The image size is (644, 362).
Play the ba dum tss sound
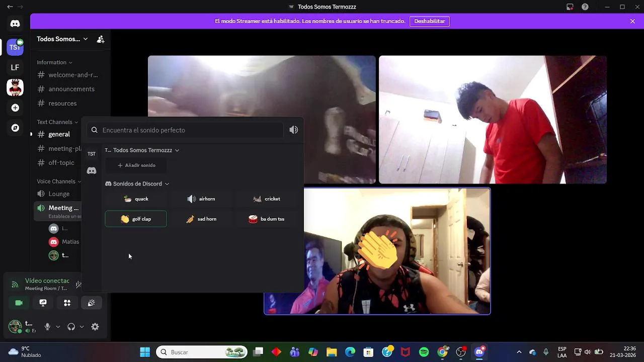pyautogui.click(x=267, y=219)
